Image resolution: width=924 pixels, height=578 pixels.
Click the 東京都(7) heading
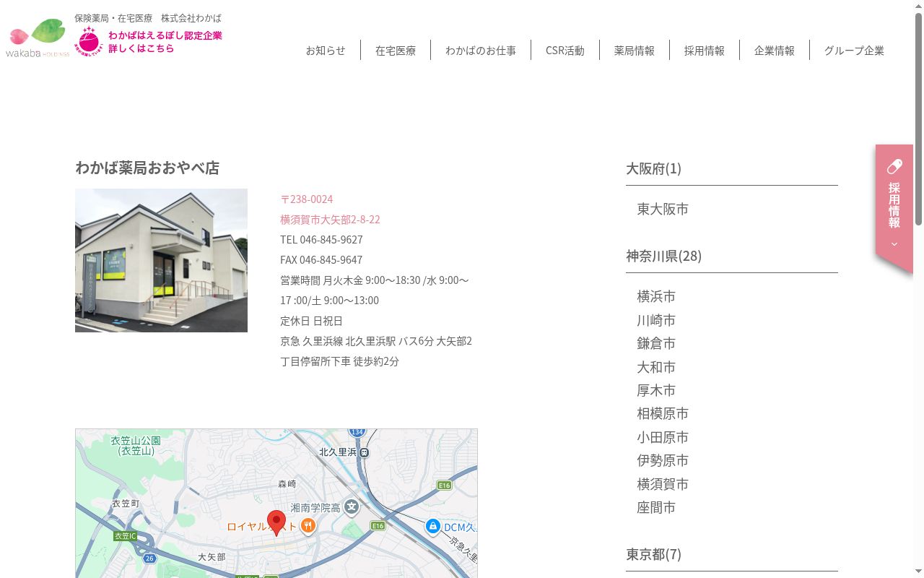[653, 554]
